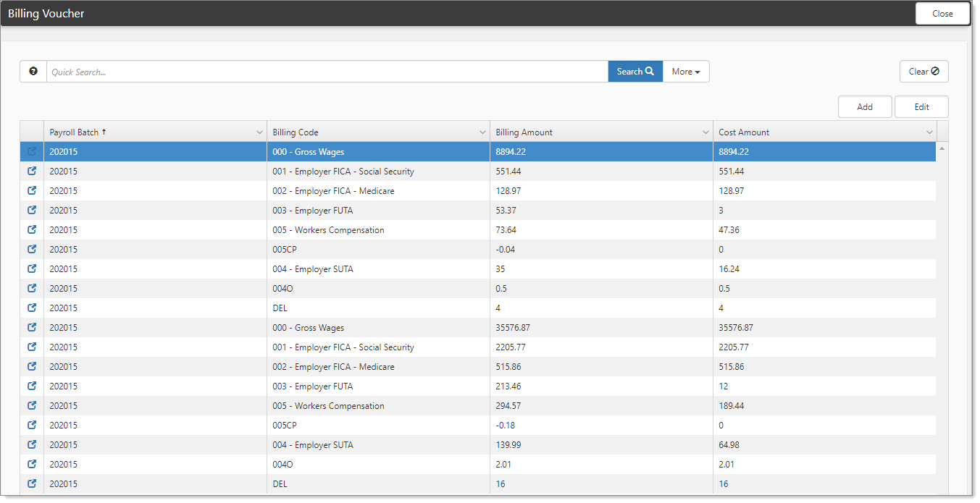Click the table scrollbar up arrow
Screen dimensions: 980x503
coord(942,149)
